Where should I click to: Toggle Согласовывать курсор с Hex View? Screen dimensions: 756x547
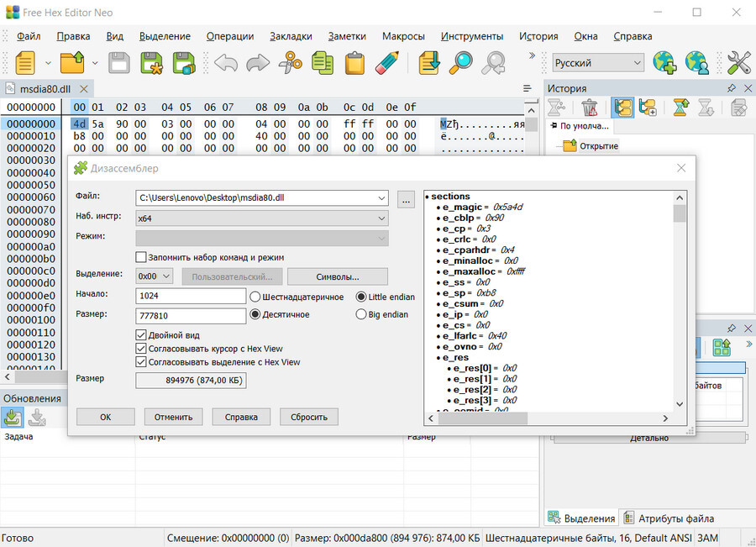click(x=141, y=348)
